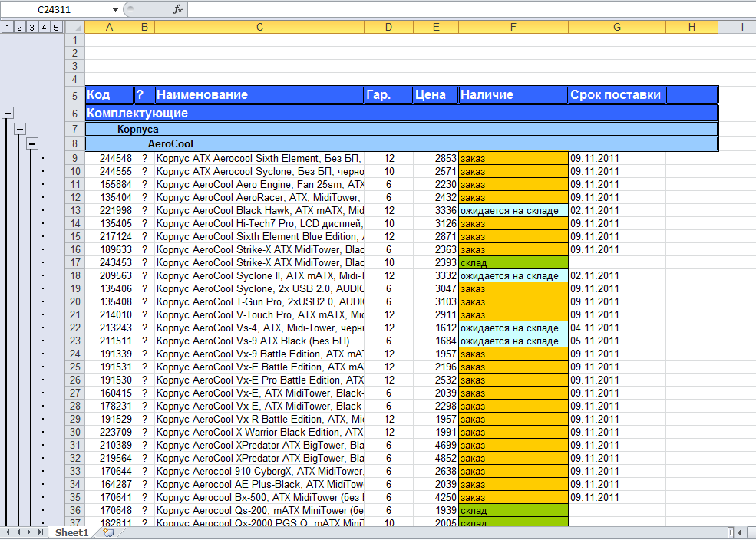Viewport: 756px width, 540px height.
Task: Click code cell 170648
Action: point(110,510)
